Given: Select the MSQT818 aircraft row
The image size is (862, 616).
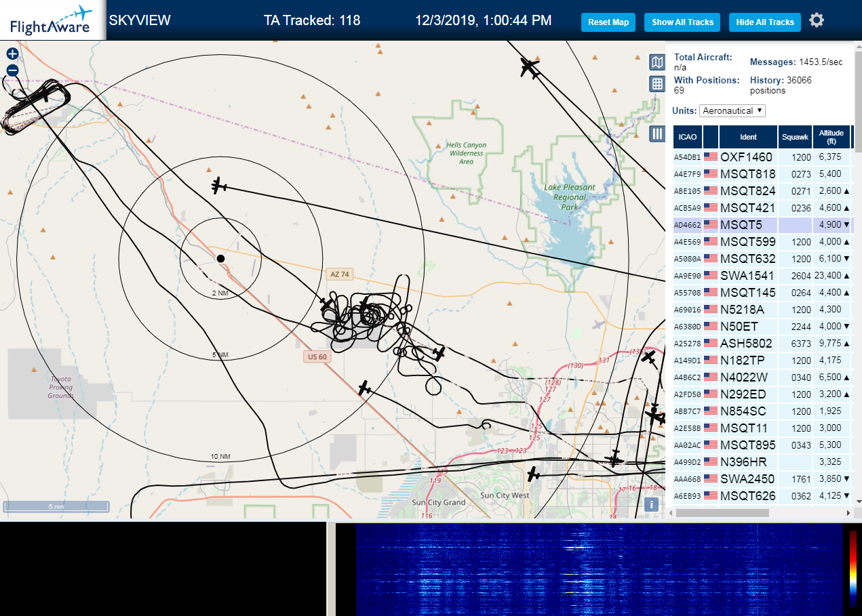Looking at the screenshot, I should pos(762,174).
